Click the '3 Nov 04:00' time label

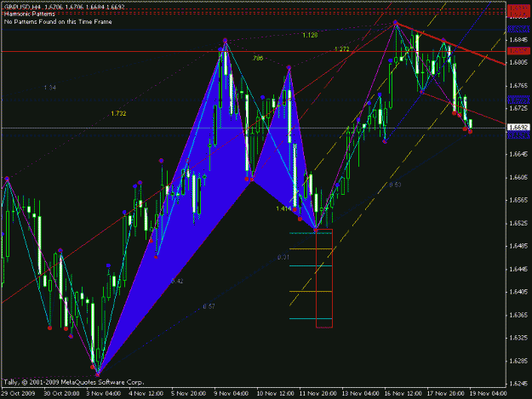(103, 393)
